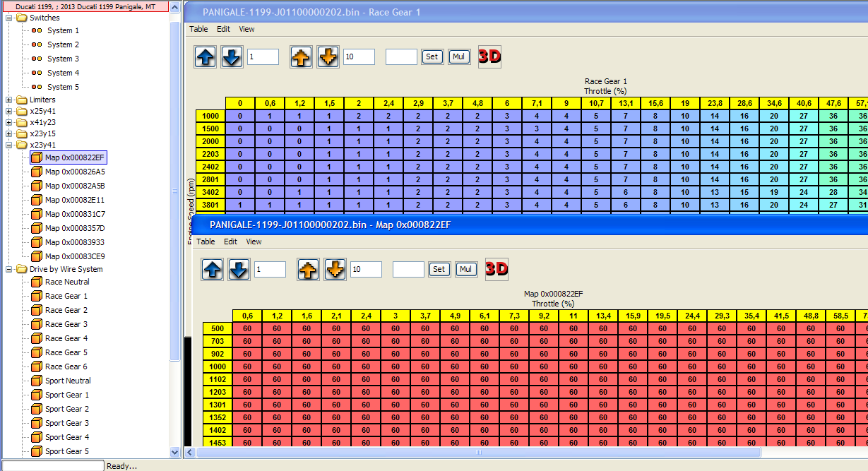Image resolution: width=868 pixels, height=471 pixels.
Task: Click the blue up arrow in Race Gear 1 window
Action: [x=206, y=57]
